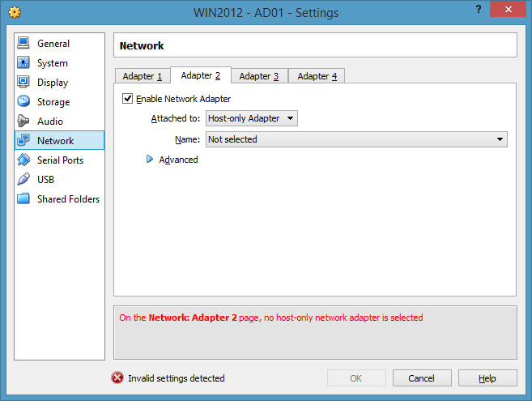Image resolution: width=532 pixels, height=401 pixels.
Task: Switch to the Adapter 4 tab
Action: click(317, 76)
